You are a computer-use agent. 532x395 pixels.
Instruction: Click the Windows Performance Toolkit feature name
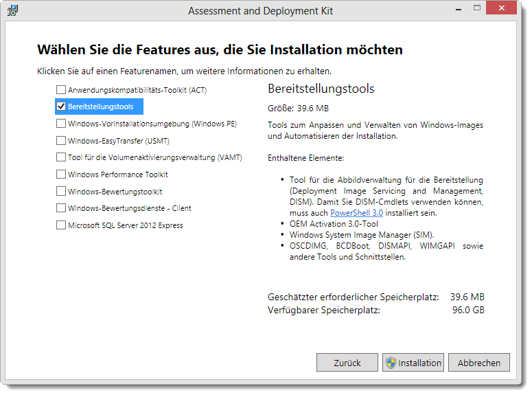[118, 174]
